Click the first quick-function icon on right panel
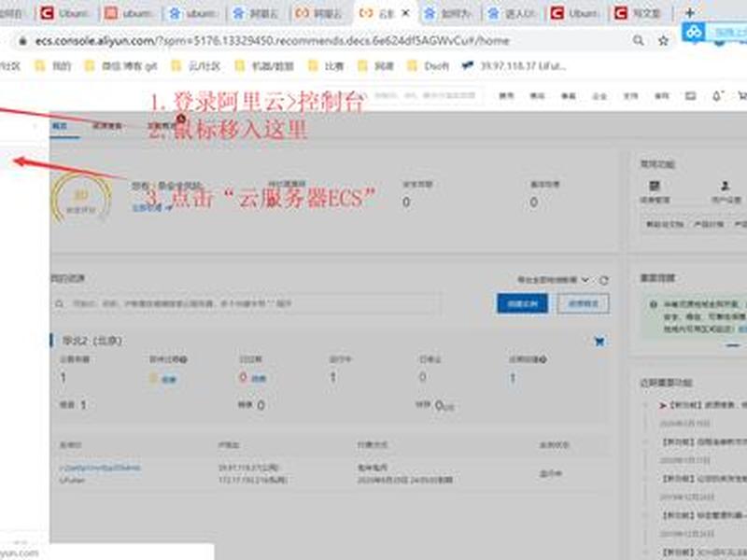The height and width of the screenshot is (560, 747). coord(655,186)
